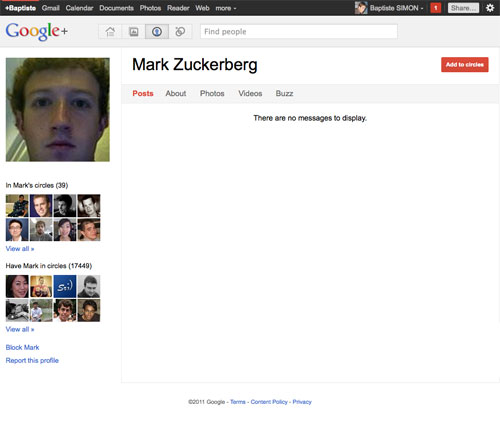
Task: Click the Block Mark link
Action: click(x=22, y=347)
